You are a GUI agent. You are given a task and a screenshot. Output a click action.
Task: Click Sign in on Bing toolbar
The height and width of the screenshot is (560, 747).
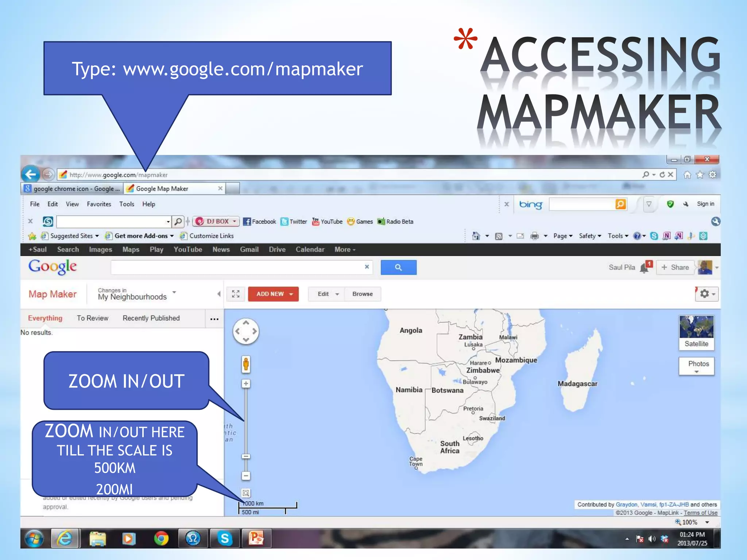(705, 204)
